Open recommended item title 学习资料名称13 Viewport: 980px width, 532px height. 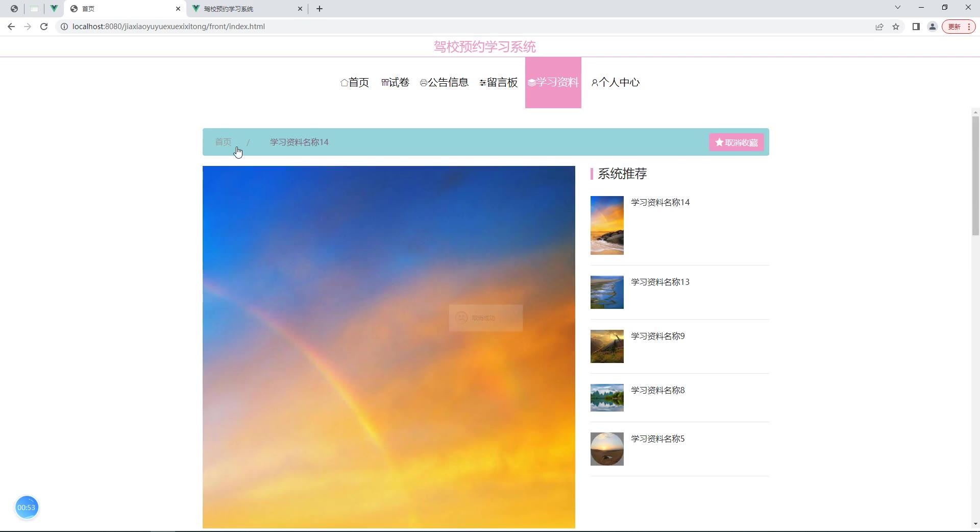coord(660,282)
